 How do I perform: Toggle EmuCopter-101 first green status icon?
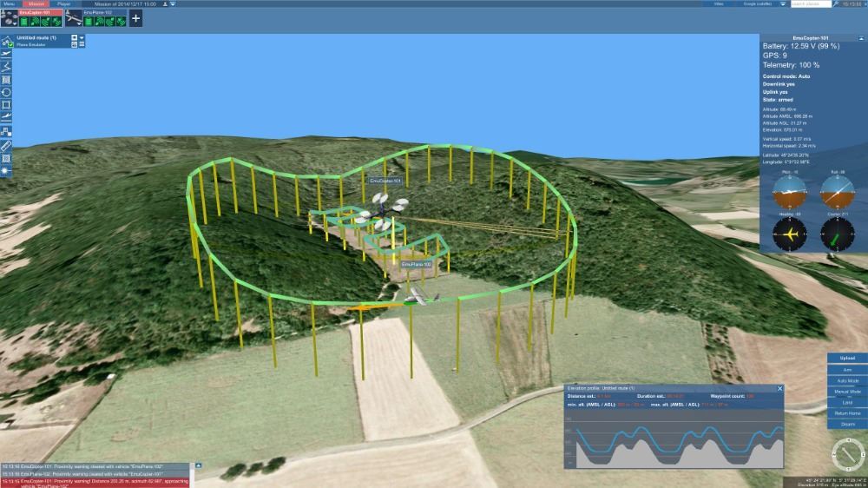click(25, 21)
